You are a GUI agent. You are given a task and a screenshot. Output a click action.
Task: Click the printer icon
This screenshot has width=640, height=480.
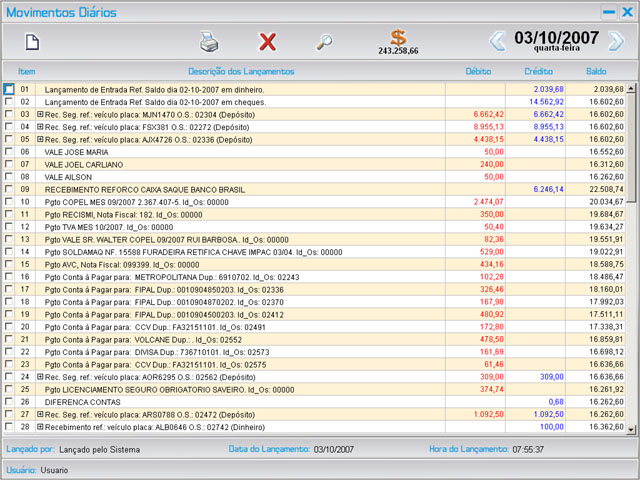click(x=208, y=42)
